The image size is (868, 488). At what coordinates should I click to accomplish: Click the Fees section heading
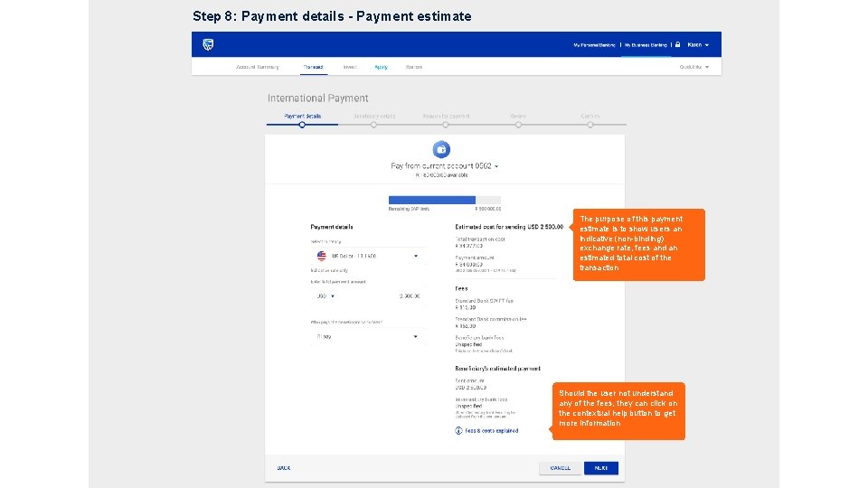(x=461, y=288)
